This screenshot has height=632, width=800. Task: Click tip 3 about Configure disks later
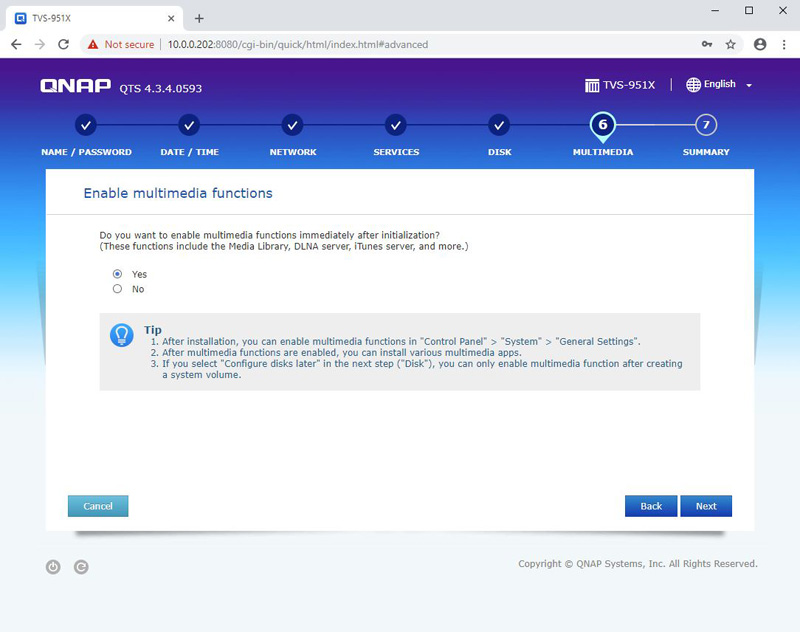(x=416, y=369)
